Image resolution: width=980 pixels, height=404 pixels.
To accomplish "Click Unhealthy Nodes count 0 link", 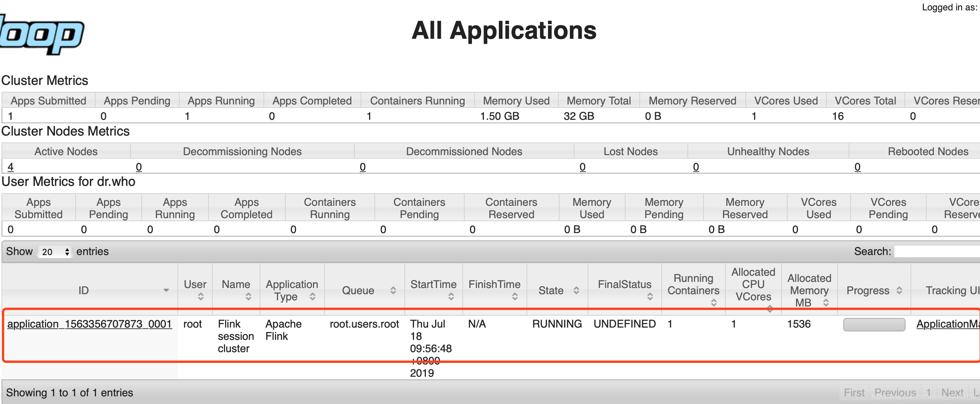I will tap(696, 167).
